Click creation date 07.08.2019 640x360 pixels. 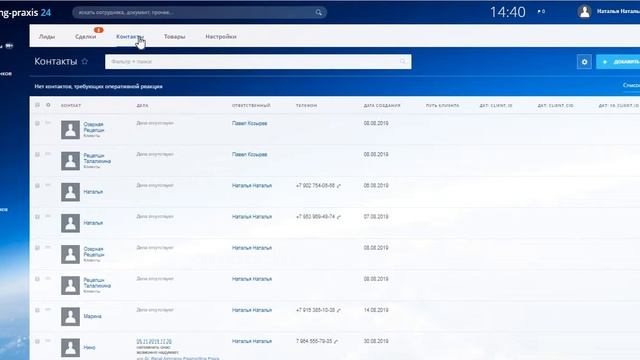click(x=376, y=217)
